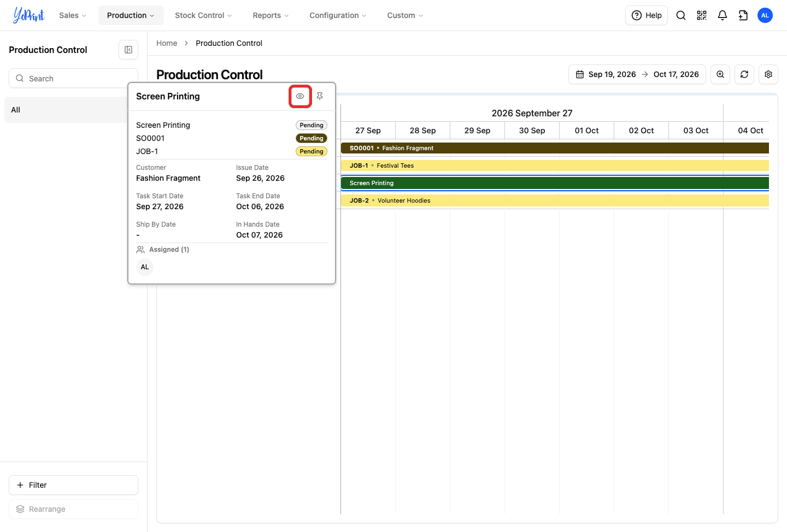The image size is (787, 532).
Task: Click Pending badge beside SO0001
Action: [x=312, y=138]
